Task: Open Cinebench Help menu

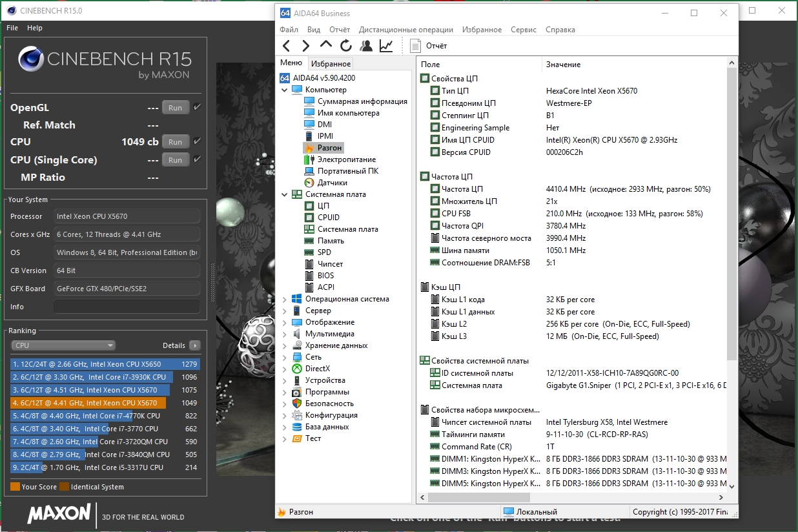Action: pos(35,28)
